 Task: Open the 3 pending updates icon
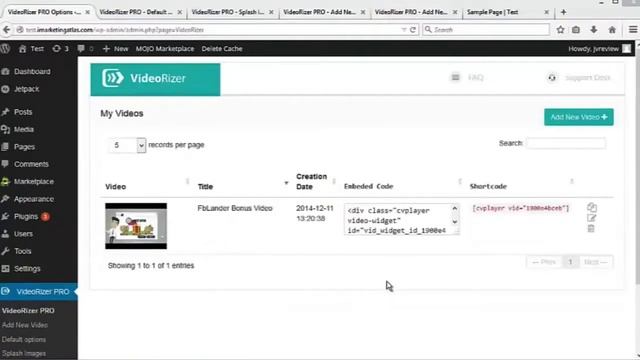pyautogui.click(x=60, y=49)
